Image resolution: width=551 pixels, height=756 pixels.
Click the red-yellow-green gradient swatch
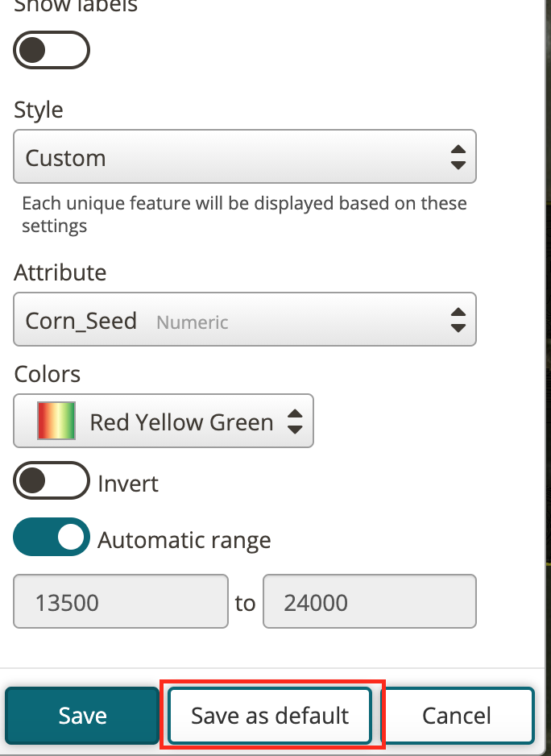[56, 421]
